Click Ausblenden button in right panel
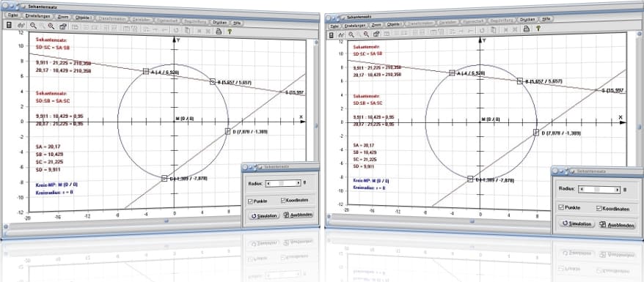 [616, 225]
